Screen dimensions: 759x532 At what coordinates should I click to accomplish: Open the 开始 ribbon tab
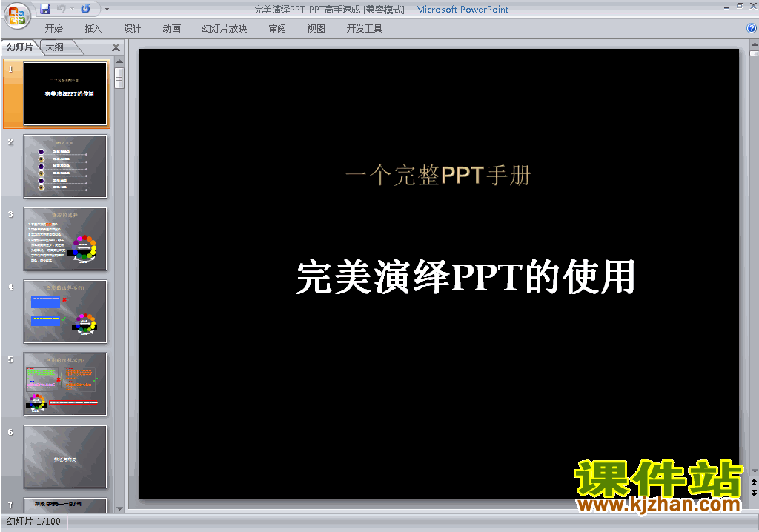pyautogui.click(x=53, y=29)
